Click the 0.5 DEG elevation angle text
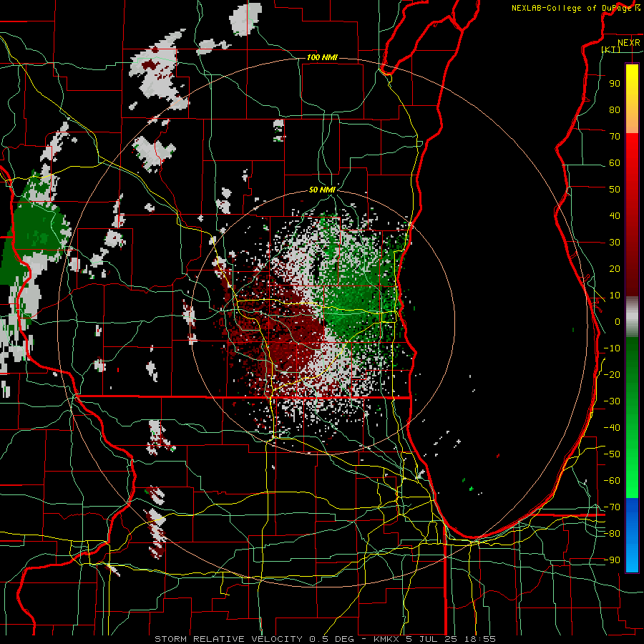 point(331,639)
